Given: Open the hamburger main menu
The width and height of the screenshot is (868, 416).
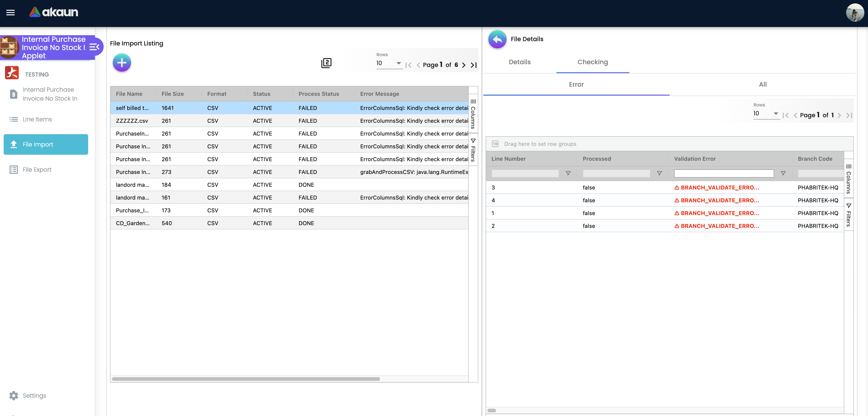Looking at the screenshot, I should click(11, 13).
